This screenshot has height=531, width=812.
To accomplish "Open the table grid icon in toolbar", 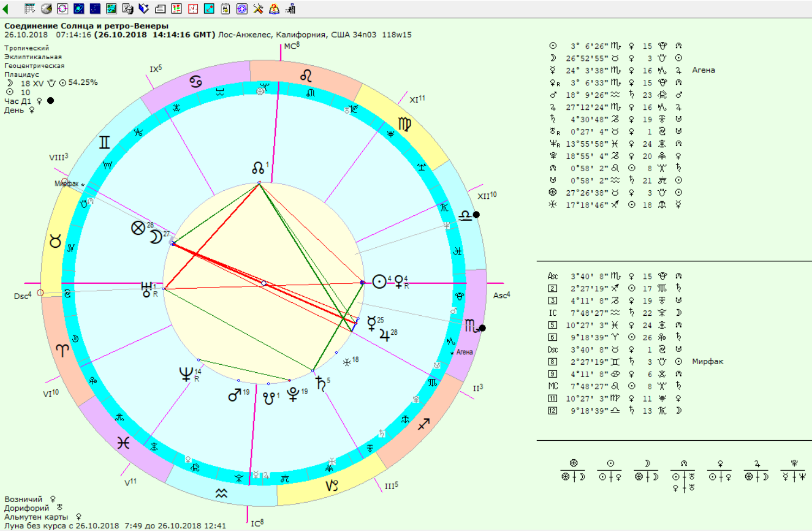I will 30,9.
